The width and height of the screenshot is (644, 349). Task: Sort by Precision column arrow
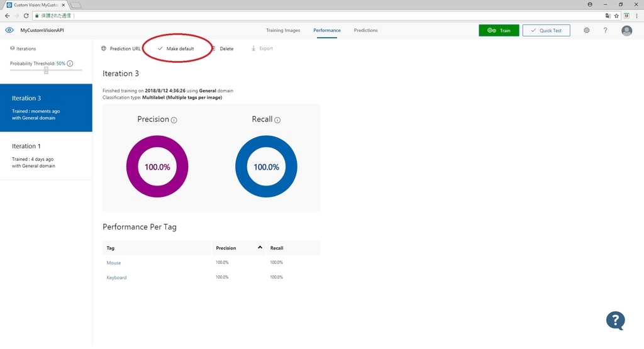[260, 247]
